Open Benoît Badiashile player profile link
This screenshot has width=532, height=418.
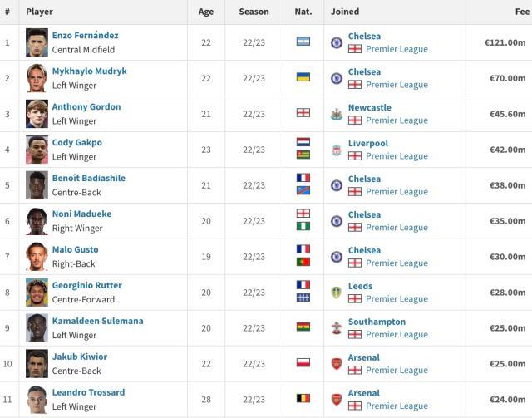click(x=88, y=179)
